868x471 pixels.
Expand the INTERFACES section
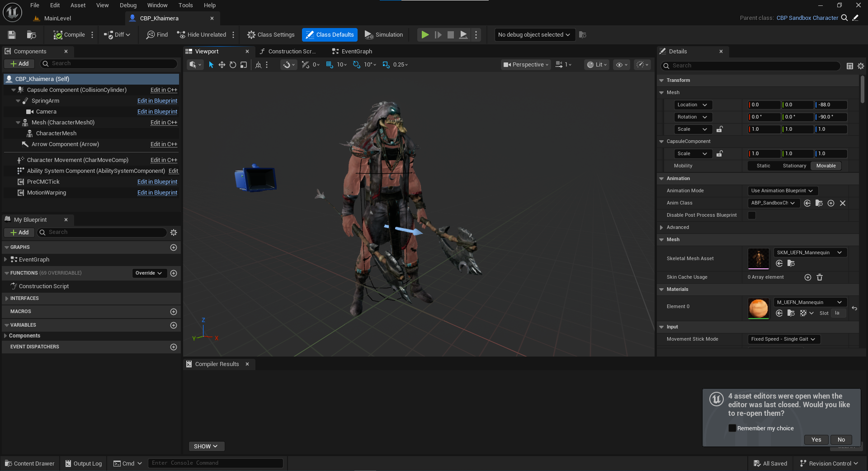pyautogui.click(x=7, y=299)
